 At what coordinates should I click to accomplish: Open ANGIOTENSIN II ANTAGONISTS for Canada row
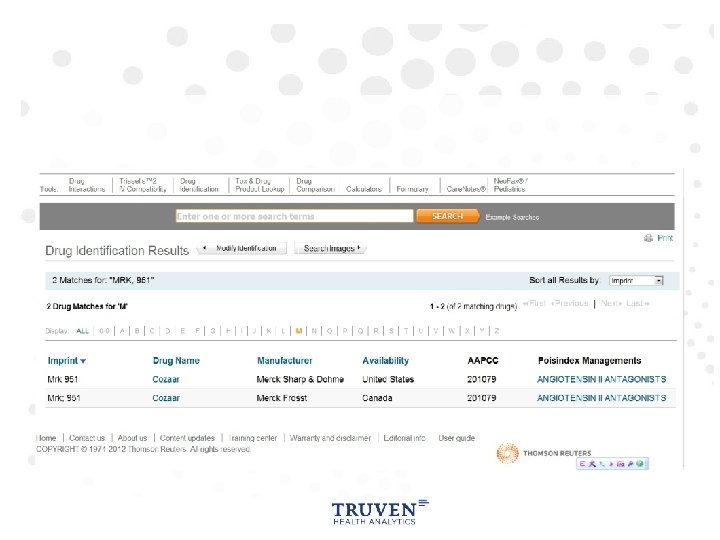pyautogui.click(x=602, y=398)
